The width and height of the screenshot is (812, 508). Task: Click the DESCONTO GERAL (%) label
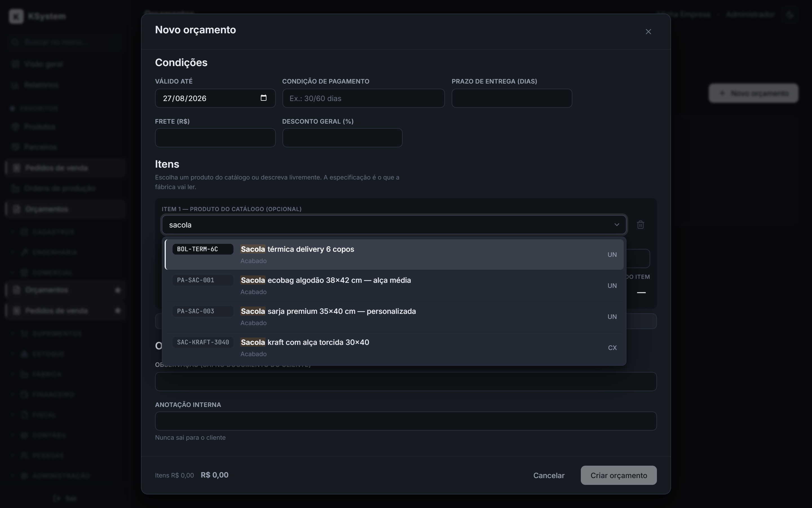(318, 121)
